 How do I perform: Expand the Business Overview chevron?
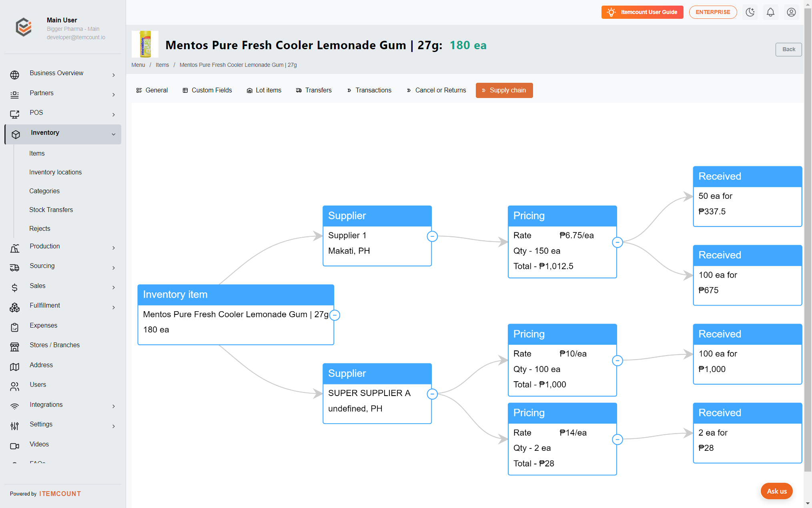(114, 75)
